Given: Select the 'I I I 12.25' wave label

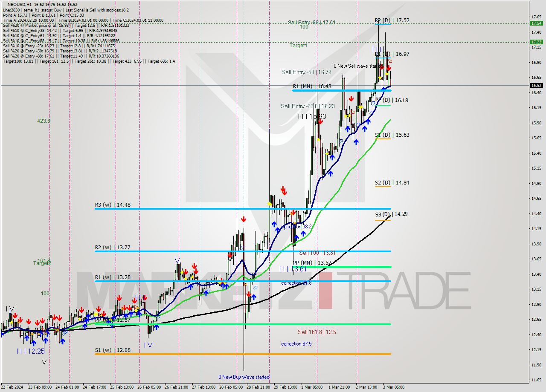Looking at the screenshot, I should click(x=30, y=351).
